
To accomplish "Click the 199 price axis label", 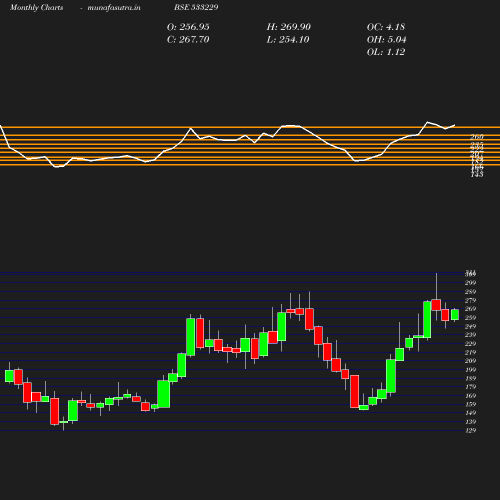I will pos(470,369).
